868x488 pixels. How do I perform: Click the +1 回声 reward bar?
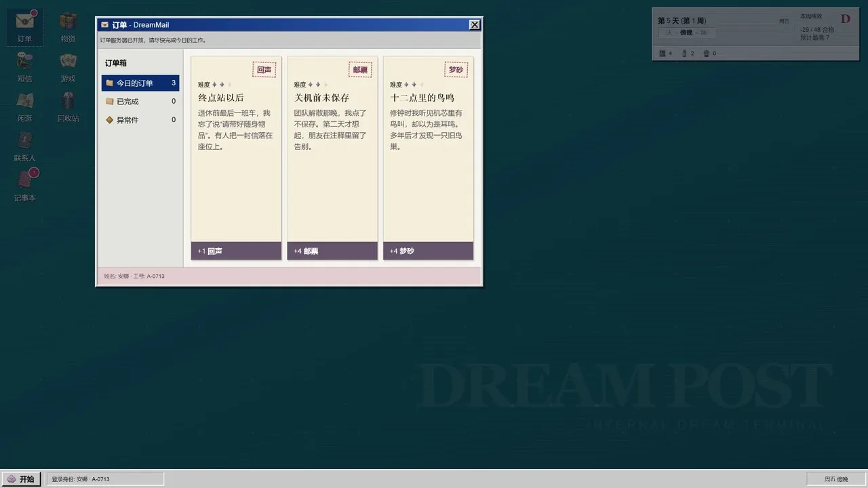click(x=236, y=251)
